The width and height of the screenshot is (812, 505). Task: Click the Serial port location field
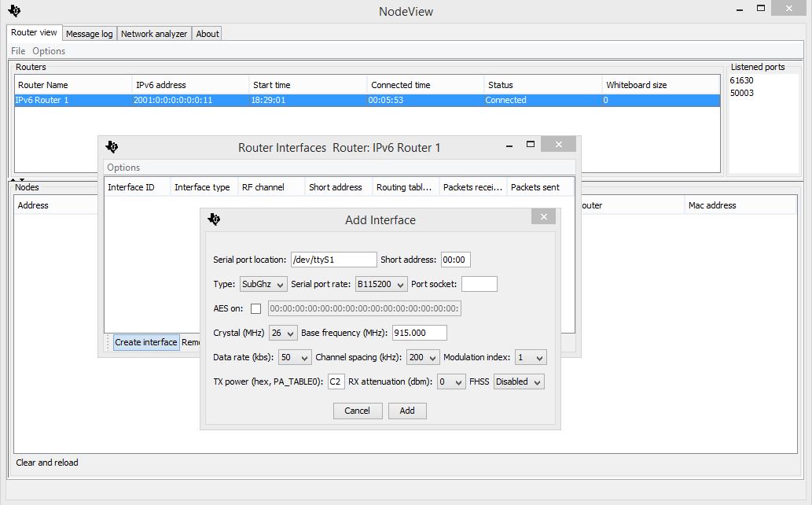point(334,260)
